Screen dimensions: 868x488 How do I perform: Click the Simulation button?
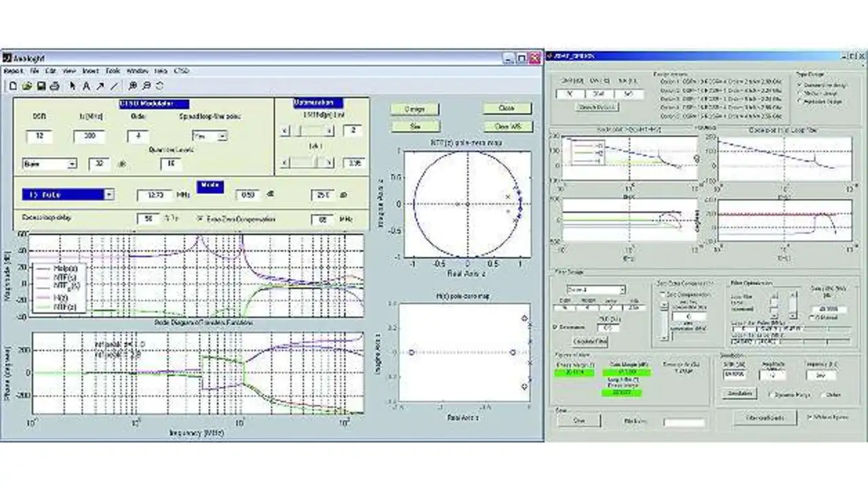point(740,394)
